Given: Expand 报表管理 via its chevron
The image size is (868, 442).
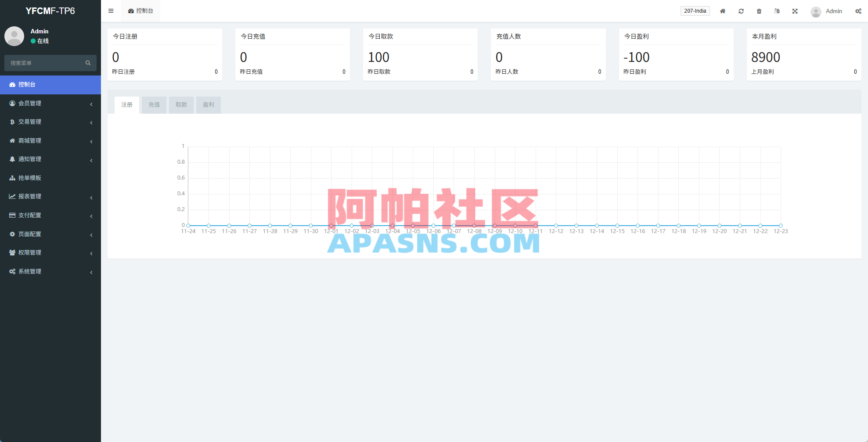Looking at the screenshot, I should point(91,198).
